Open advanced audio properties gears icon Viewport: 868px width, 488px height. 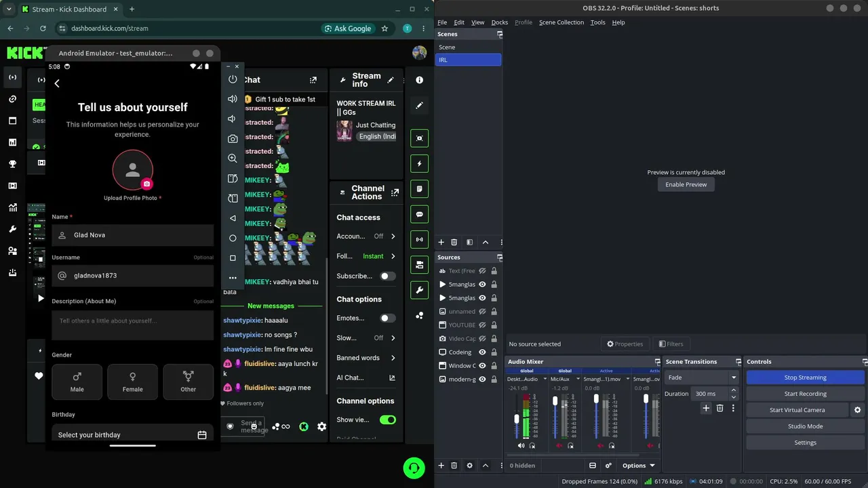click(x=608, y=466)
